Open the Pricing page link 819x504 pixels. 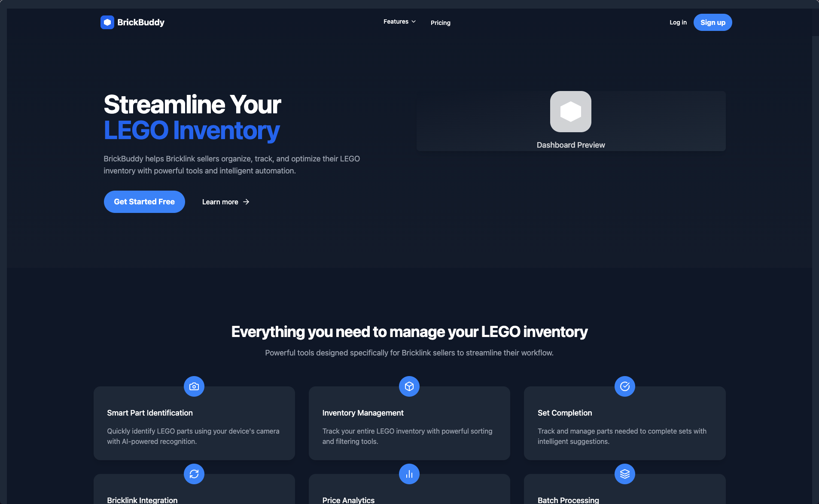click(441, 23)
